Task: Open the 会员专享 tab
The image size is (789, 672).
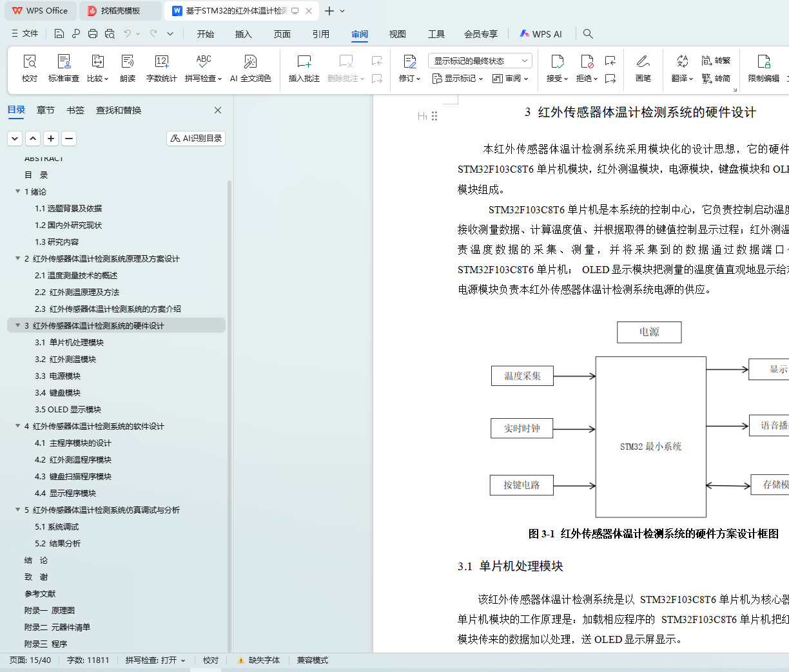Action: (481, 34)
